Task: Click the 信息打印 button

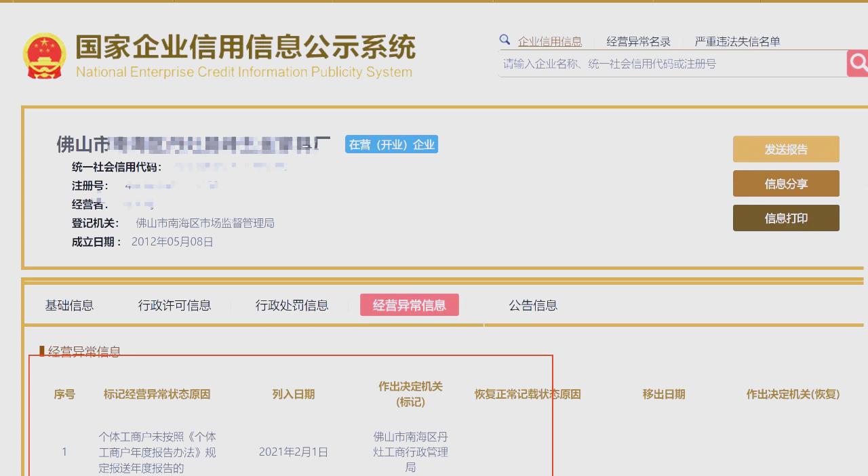Action: [786, 218]
